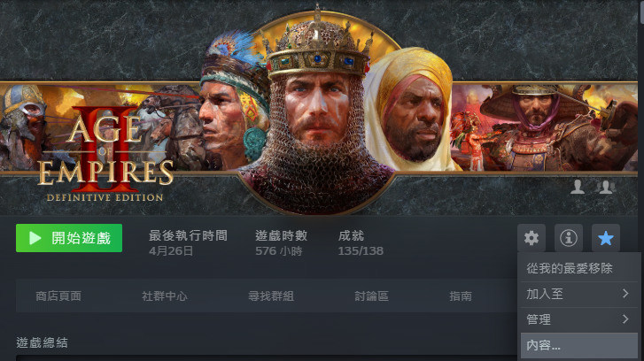Expand the 加入至 submenu arrow

[x=625, y=294]
